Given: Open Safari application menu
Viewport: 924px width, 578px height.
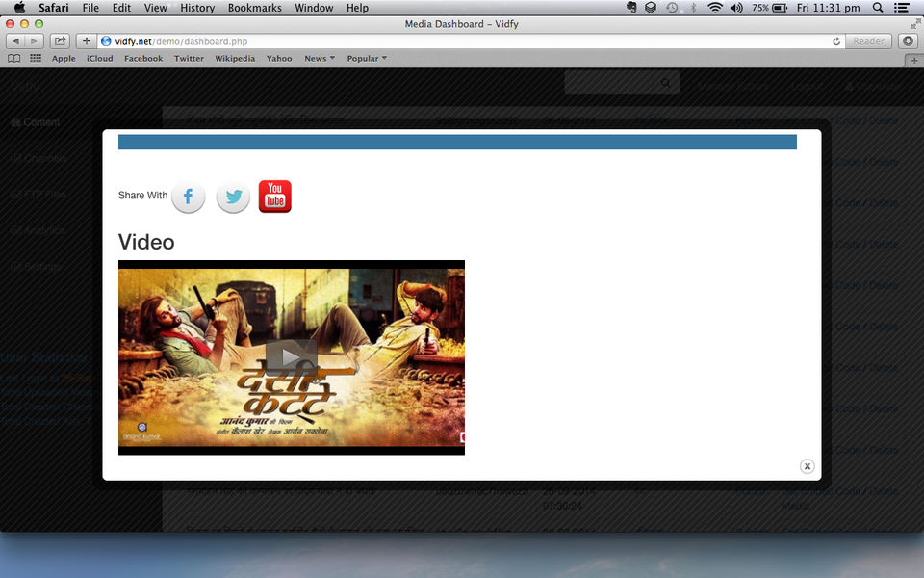Looking at the screenshot, I should [54, 8].
